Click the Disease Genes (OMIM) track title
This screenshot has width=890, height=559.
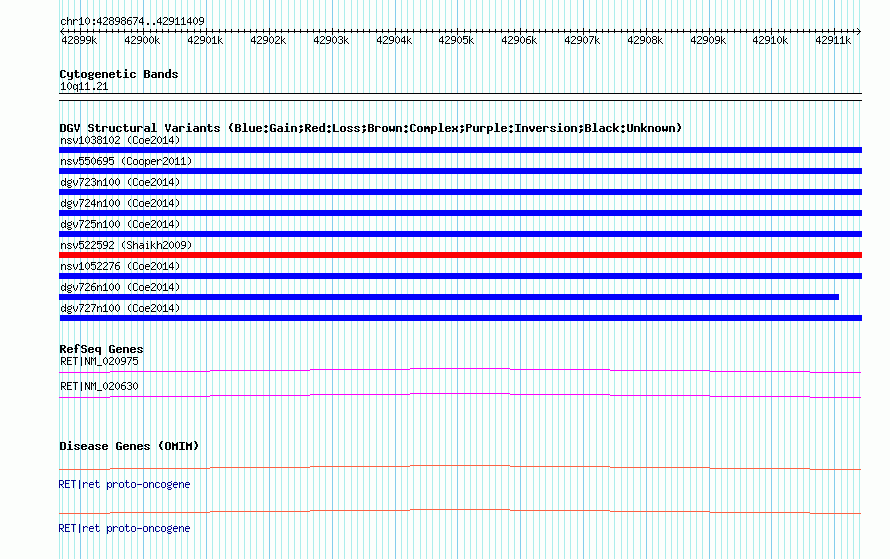click(x=129, y=446)
